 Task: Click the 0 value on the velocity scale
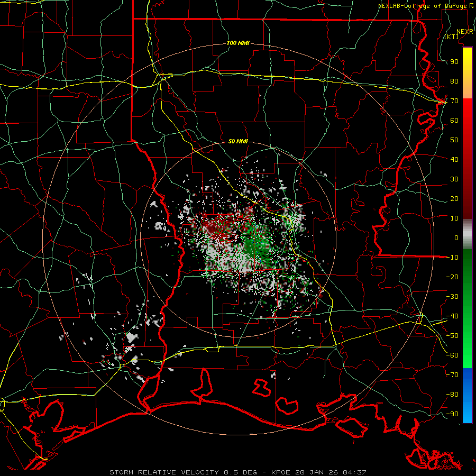coord(456,237)
